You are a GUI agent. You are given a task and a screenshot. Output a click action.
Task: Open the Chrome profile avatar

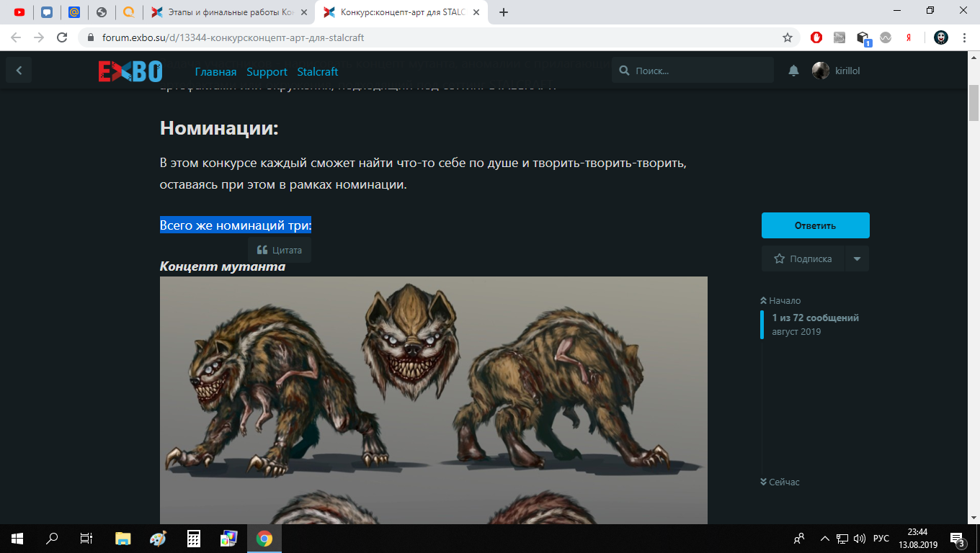[x=941, y=37]
